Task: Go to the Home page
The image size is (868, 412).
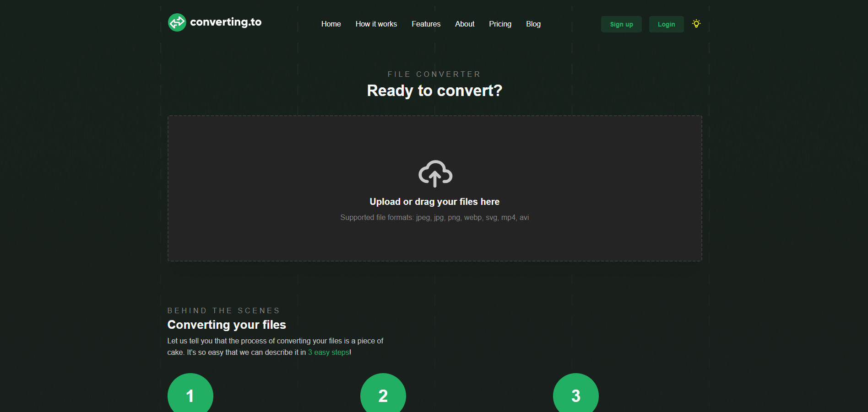Action: (331, 24)
